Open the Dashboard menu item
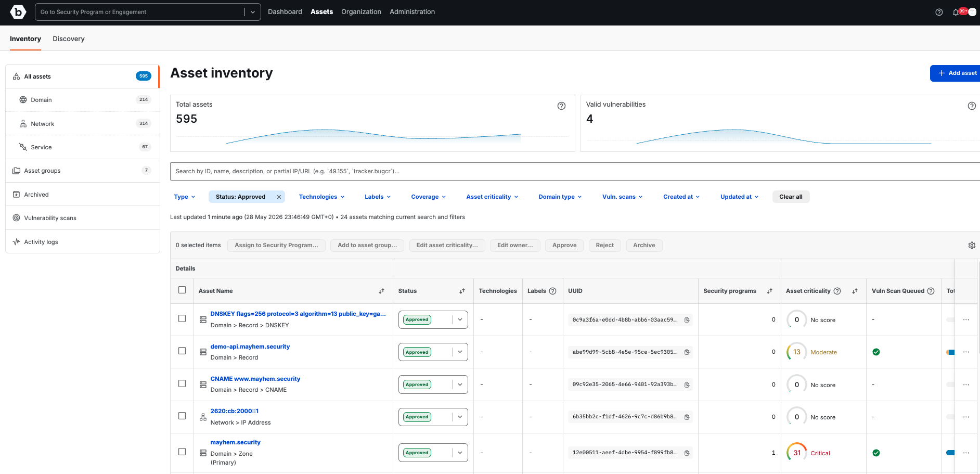The width and height of the screenshot is (980, 474). coord(285,11)
